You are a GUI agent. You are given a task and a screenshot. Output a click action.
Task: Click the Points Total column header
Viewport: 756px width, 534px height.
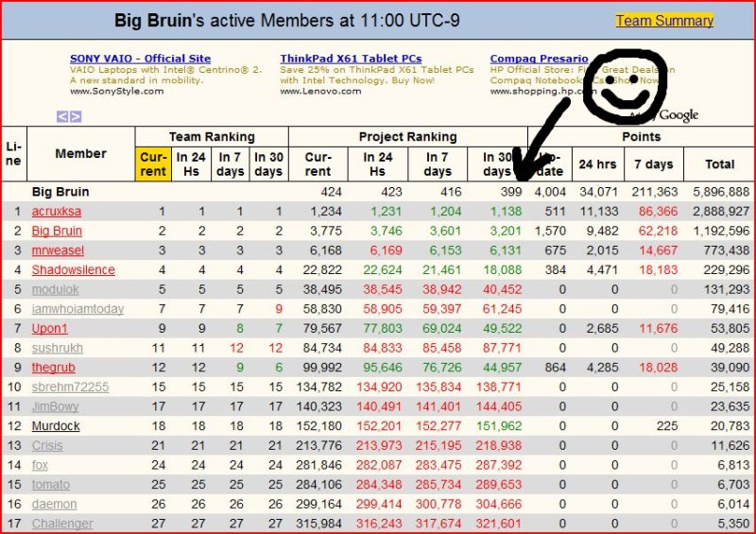(x=719, y=164)
